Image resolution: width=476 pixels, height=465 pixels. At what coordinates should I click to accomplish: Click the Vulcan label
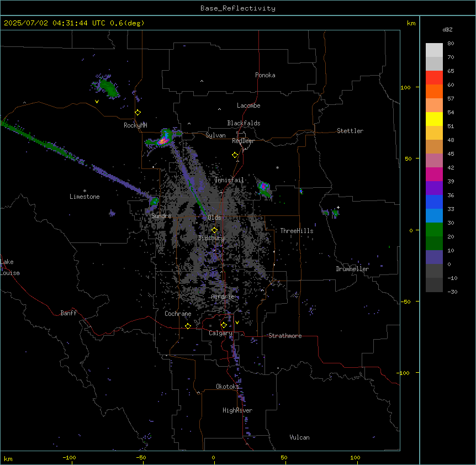pyautogui.click(x=299, y=437)
